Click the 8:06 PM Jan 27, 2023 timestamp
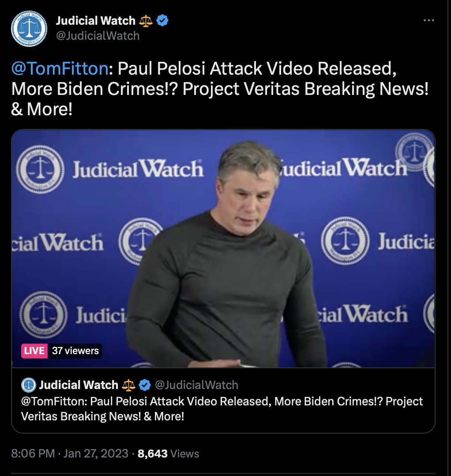The image size is (451, 476). tap(70, 453)
